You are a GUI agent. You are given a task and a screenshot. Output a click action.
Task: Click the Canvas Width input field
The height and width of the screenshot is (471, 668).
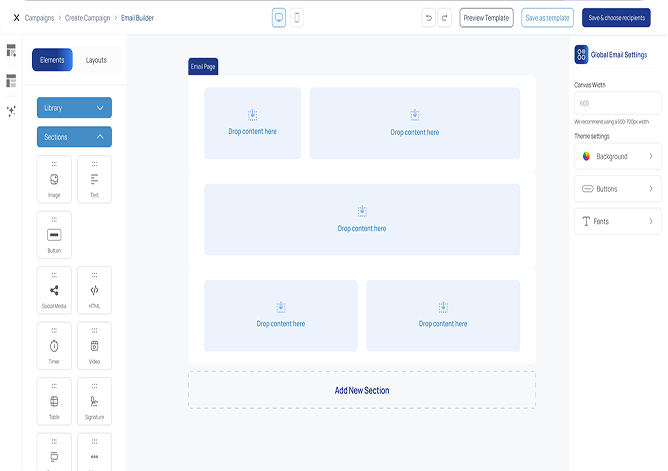point(618,103)
